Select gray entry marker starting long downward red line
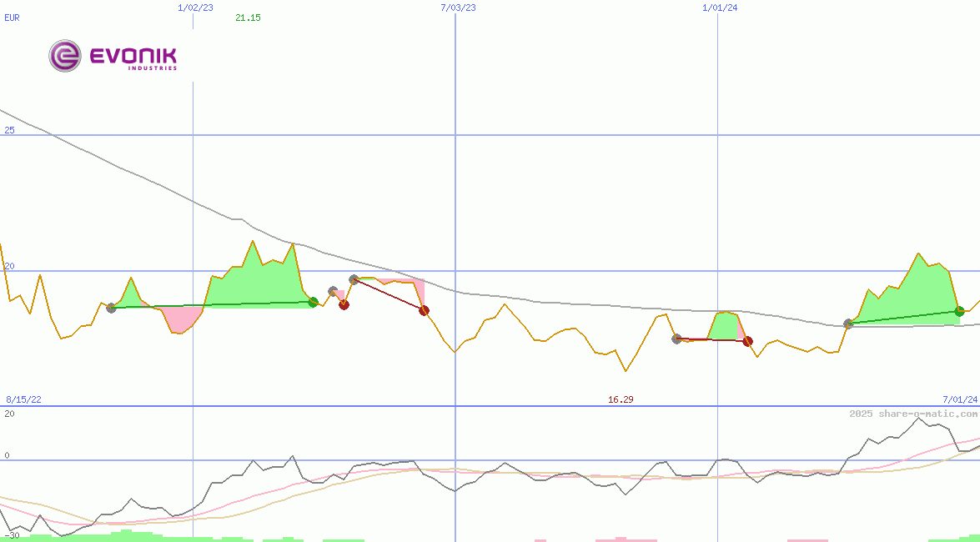This screenshot has height=542, width=980. point(354,279)
